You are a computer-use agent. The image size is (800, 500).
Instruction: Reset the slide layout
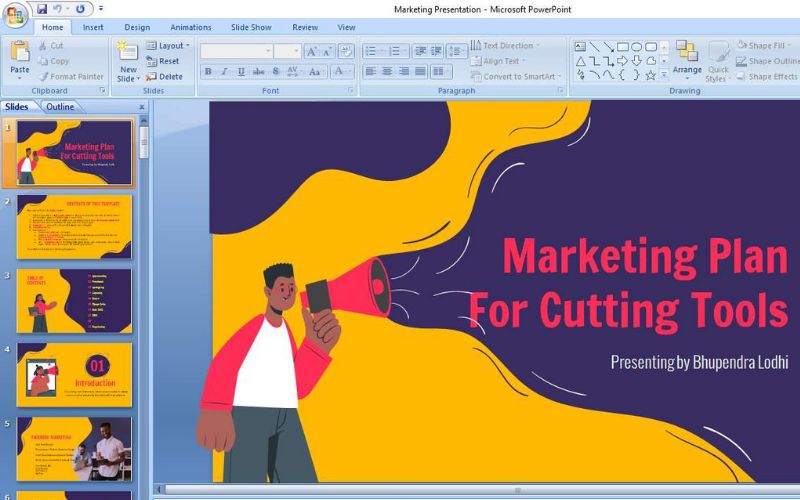pos(162,61)
